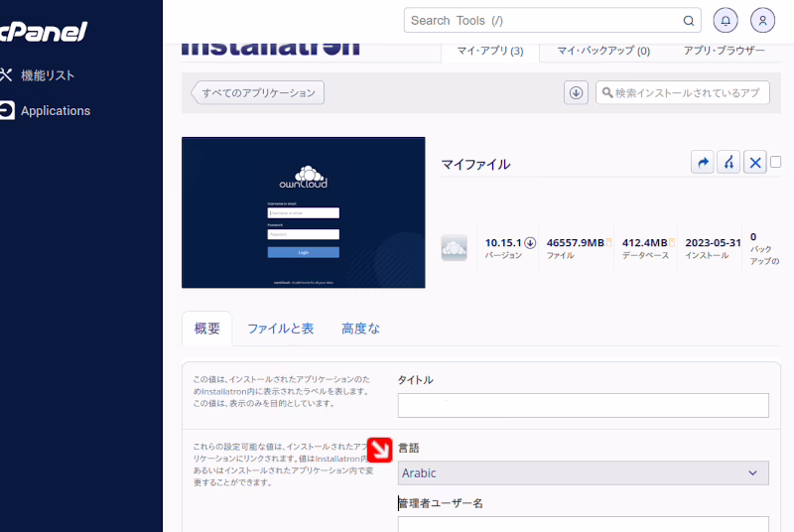Image resolution: width=794 pixels, height=532 pixels.
Task: Click the update arrow next to version 10.15.1
Action: tap(530, 242)
